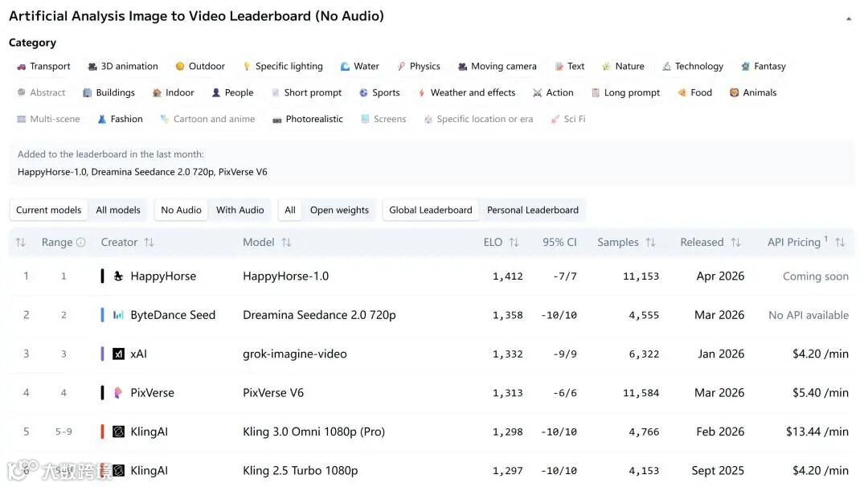Viewport: 868px width, 487px height.
Task: Click the Fantasy category icon
Action: (x=746, y=67)
